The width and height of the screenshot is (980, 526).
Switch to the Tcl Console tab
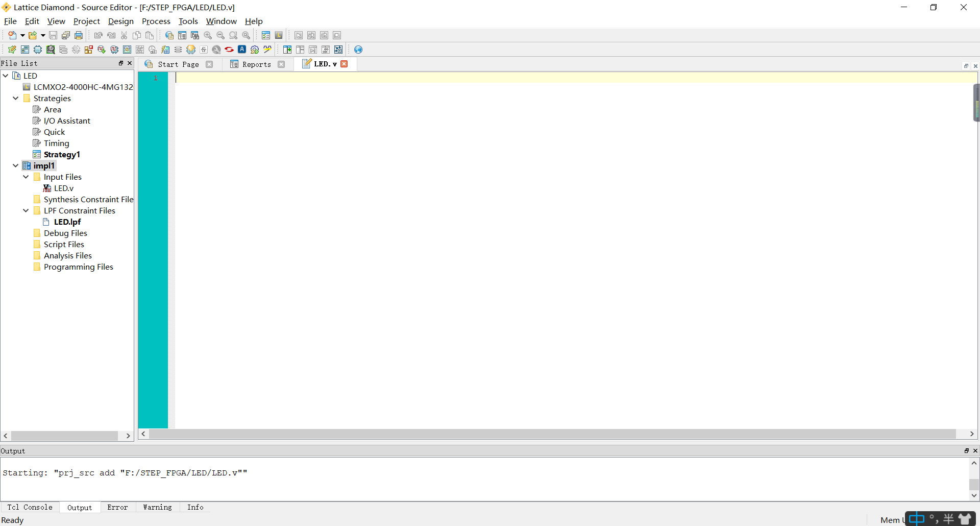pos(30,507)
